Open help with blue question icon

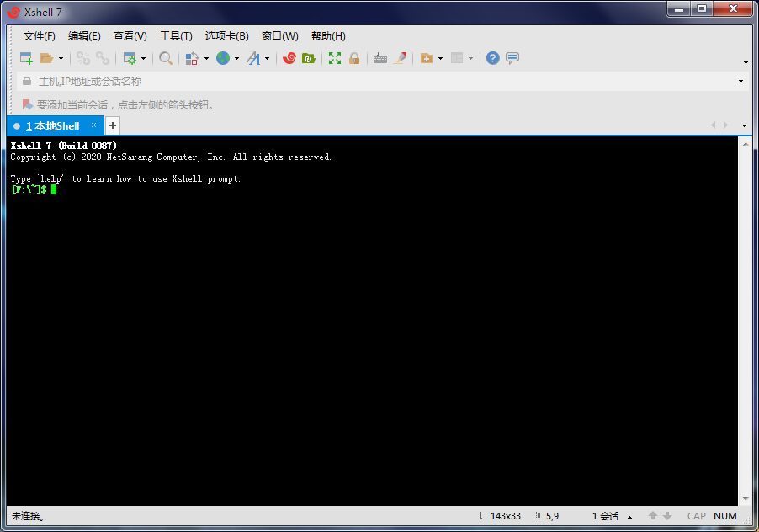[x=493, y=58]
